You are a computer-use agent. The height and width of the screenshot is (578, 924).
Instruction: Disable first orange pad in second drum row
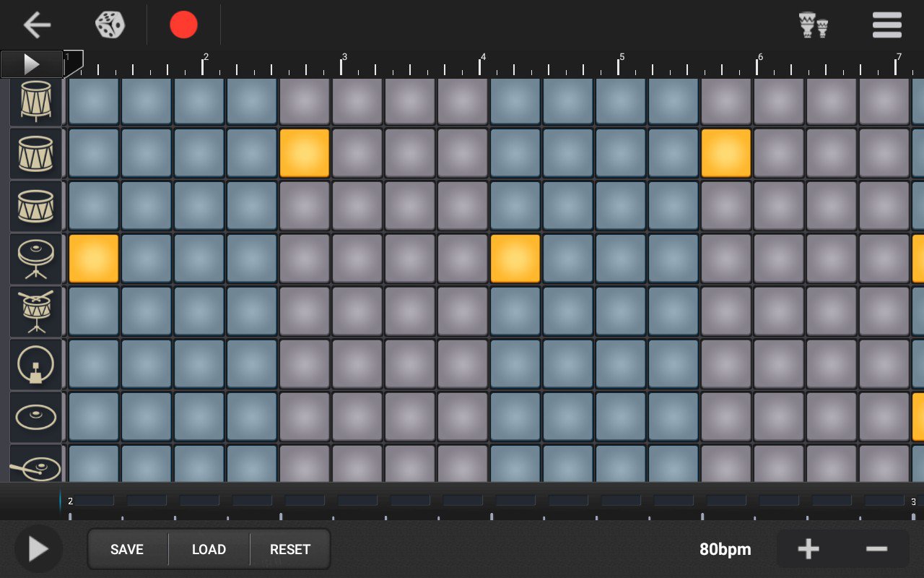click(x=304, y=153)
